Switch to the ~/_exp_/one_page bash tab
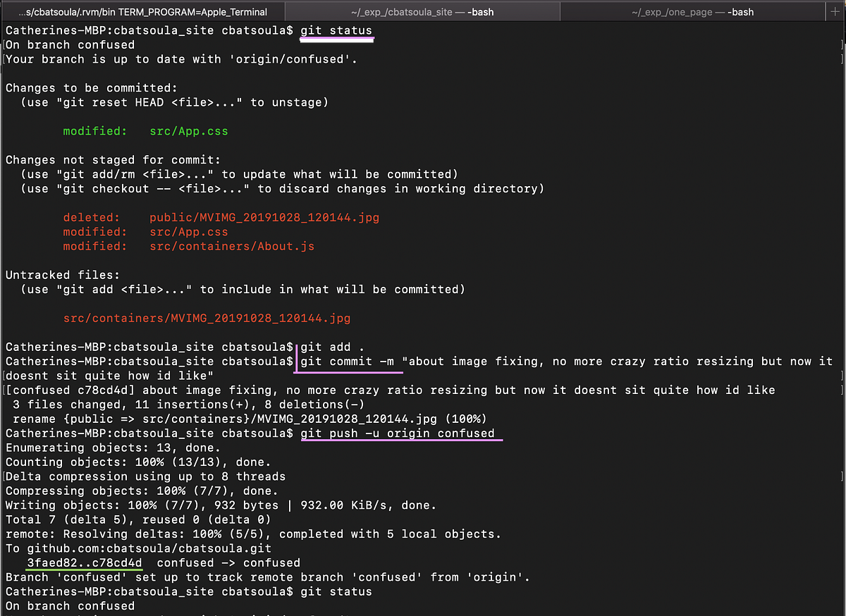 tap(694, 11)
